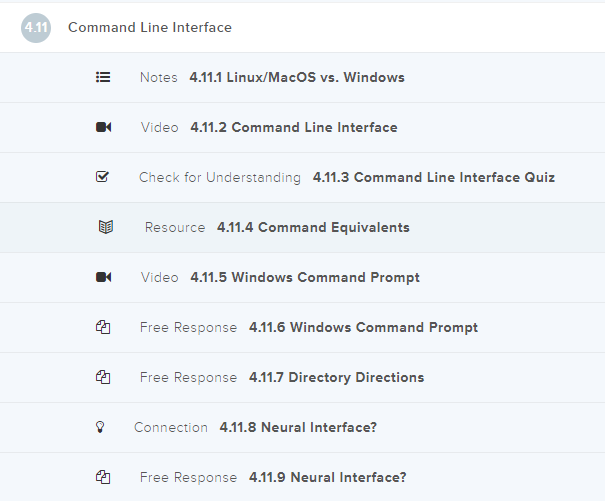Play the 4.11.5 Windows Command Prompt video
The width and height of the screenshot is (605, 501).
[304, 277]
